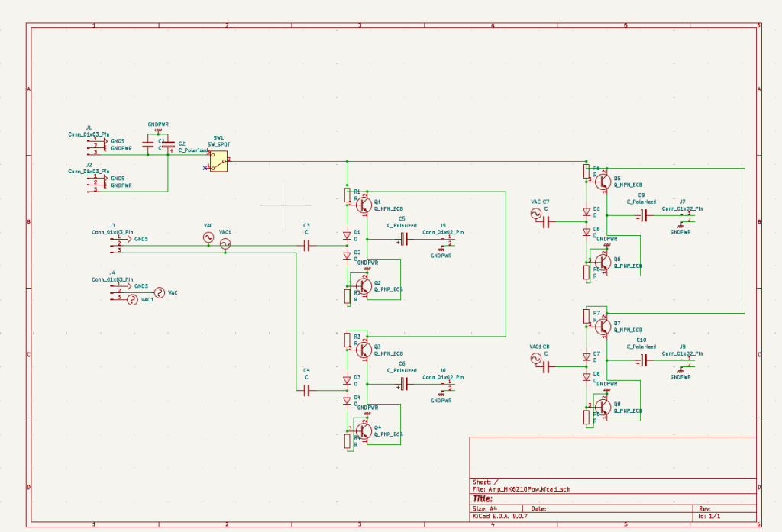Select polarized capacitor C10 symbol

click(643, 360)
